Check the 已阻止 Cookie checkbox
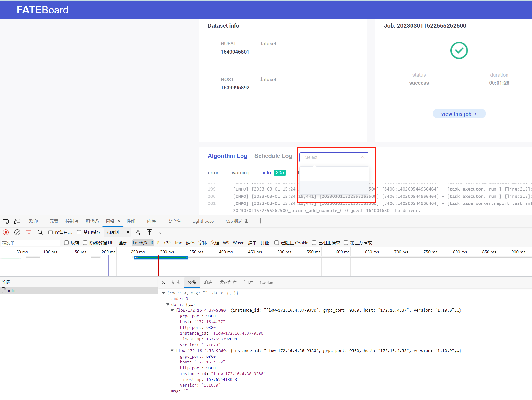This screenshot has height=400, width=532. [x=277, y=243]
